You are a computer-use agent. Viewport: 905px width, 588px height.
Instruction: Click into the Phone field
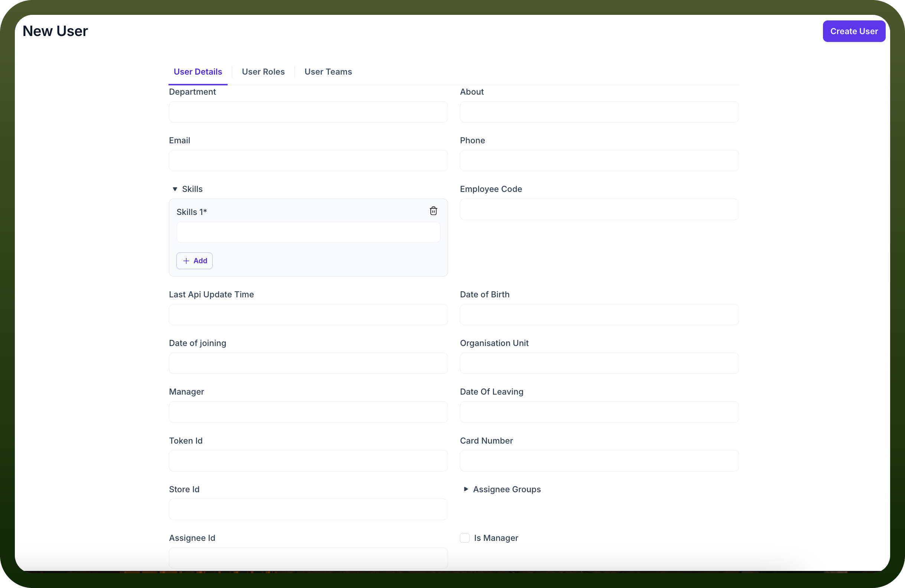599,160
